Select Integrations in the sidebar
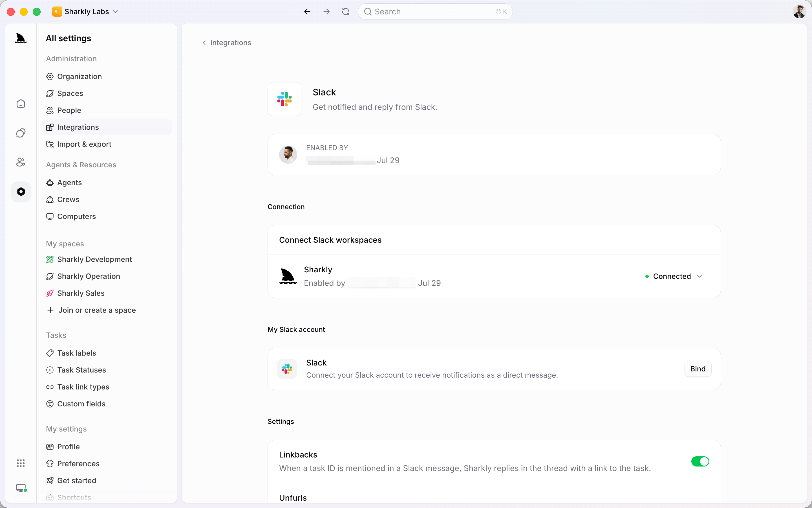The height and width of the screenshot is (508, 812). [107, 127]
